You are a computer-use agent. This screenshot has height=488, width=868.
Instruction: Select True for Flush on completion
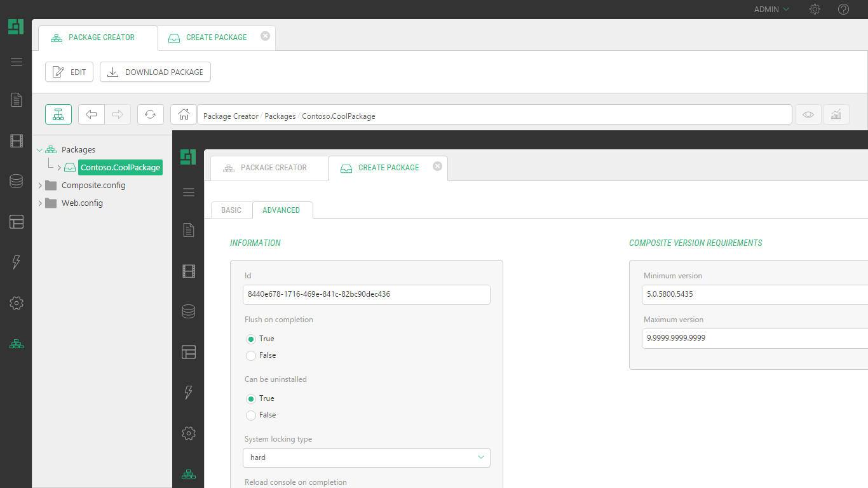(251, 339)
